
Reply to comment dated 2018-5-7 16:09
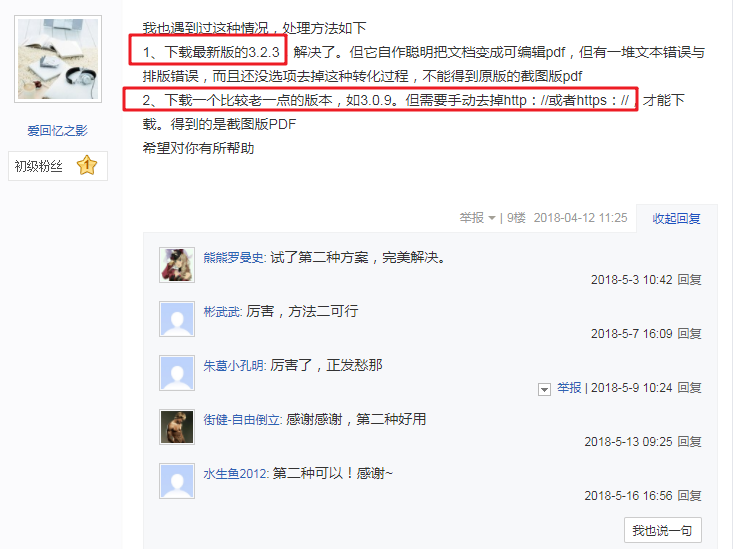(690, 334)
